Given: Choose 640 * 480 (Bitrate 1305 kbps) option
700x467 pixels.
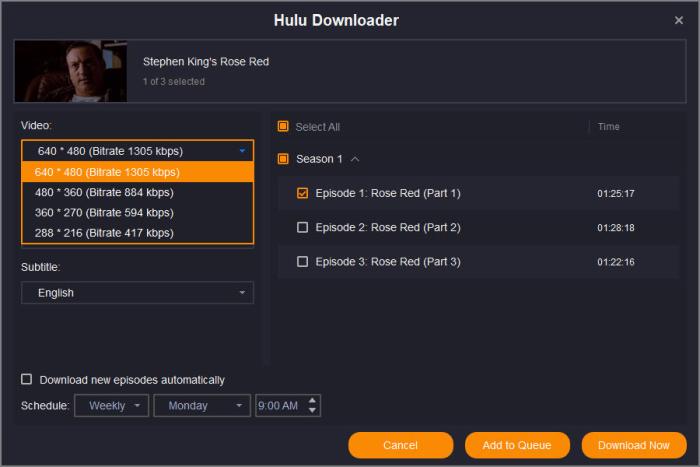Looking at the screenshot, I should pos(138,172).
